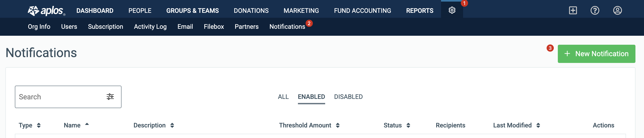Sort by Status column arrows
The image size is (644, 138).
pos(408,125)
